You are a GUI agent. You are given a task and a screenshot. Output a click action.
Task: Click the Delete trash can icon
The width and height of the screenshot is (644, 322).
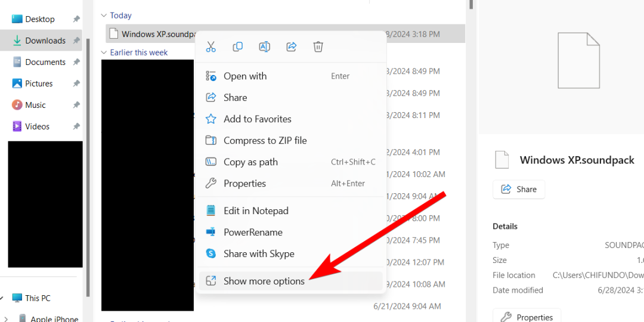point(318,47)
